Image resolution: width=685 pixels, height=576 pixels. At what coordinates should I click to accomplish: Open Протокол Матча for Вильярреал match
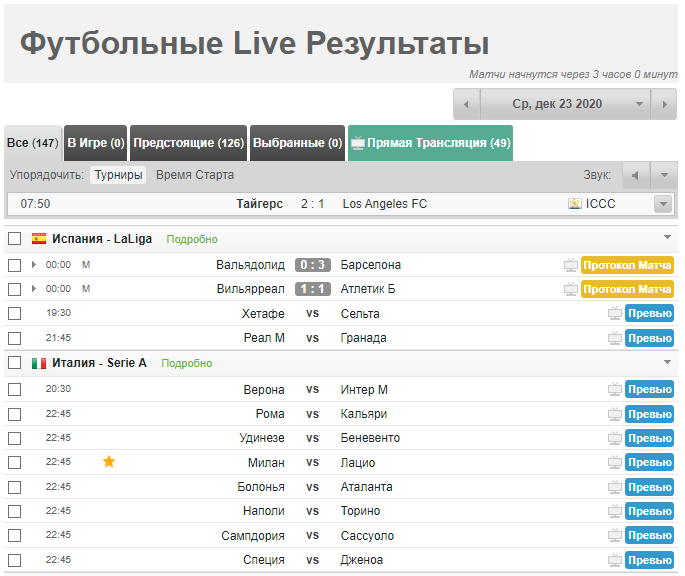[627, 289]
